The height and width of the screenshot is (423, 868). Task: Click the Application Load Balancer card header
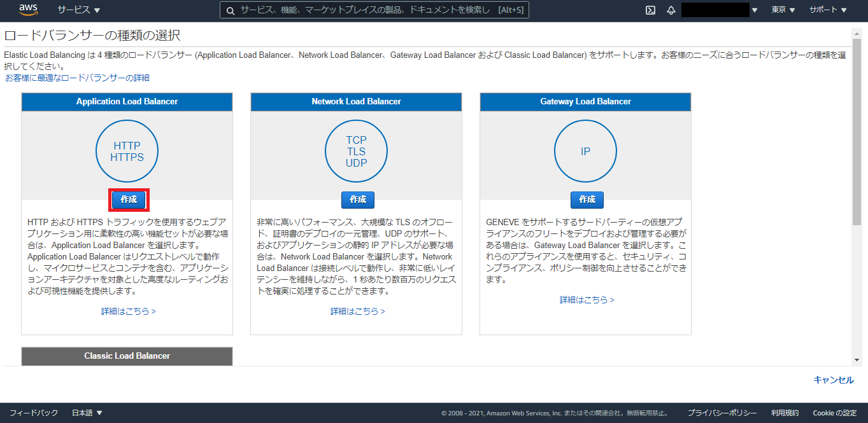point(127,102)
